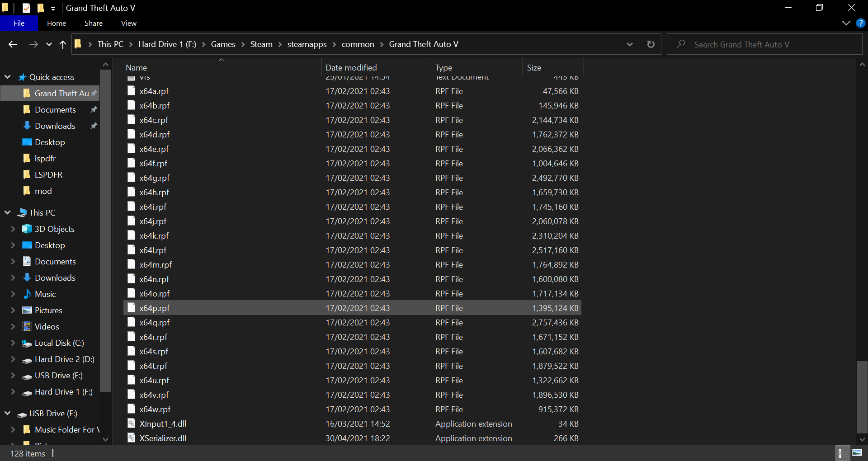
Task: Select the x64g.rpf file
Action: pyautogui.click(x=155, y=178)
